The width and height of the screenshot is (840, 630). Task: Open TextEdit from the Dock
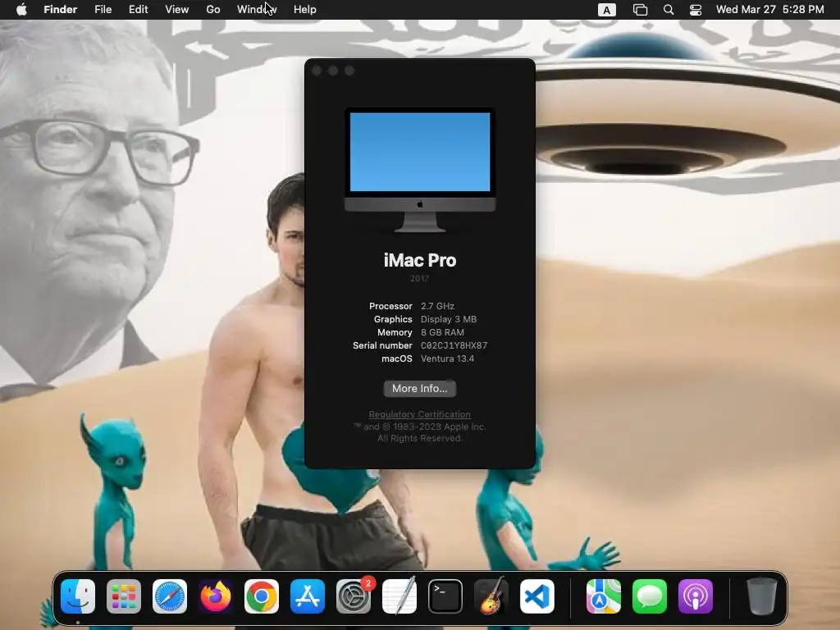399,596
